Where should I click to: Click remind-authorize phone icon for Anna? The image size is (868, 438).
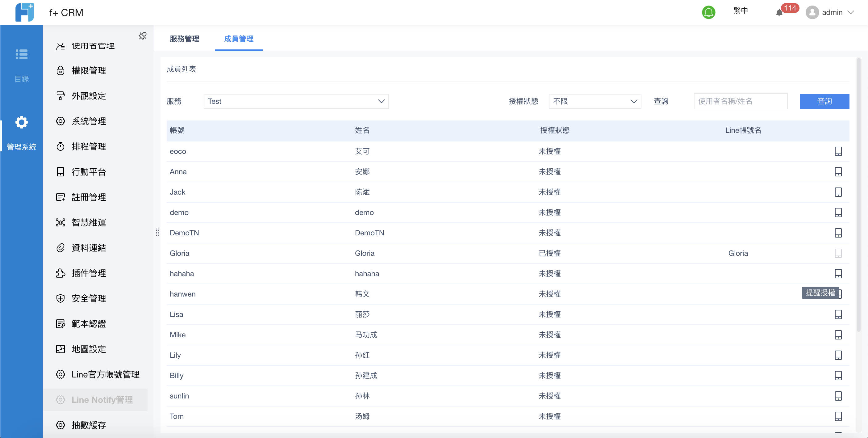click(838, 172)
